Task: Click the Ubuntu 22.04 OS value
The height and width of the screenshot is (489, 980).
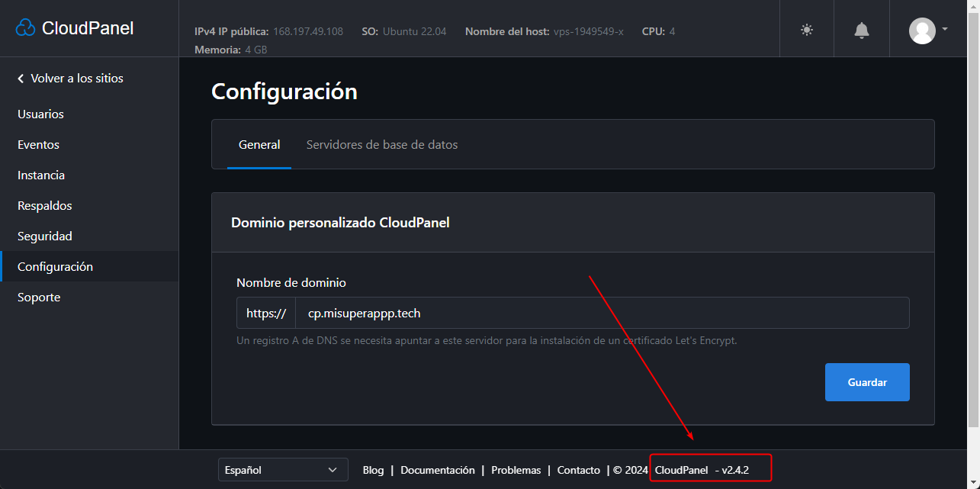Action: pyautogui.click(x=415, y=31)
